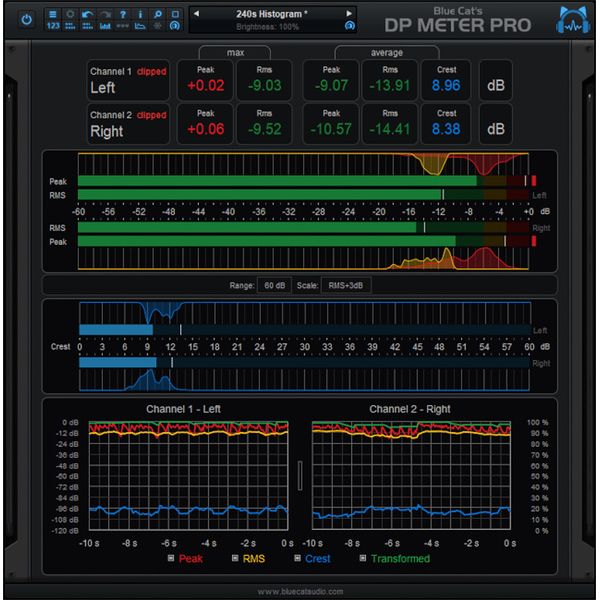This screenshot has height=600, width=600.
Task: Toggle the '123' numeric values display icon
Action: (53, 26)
